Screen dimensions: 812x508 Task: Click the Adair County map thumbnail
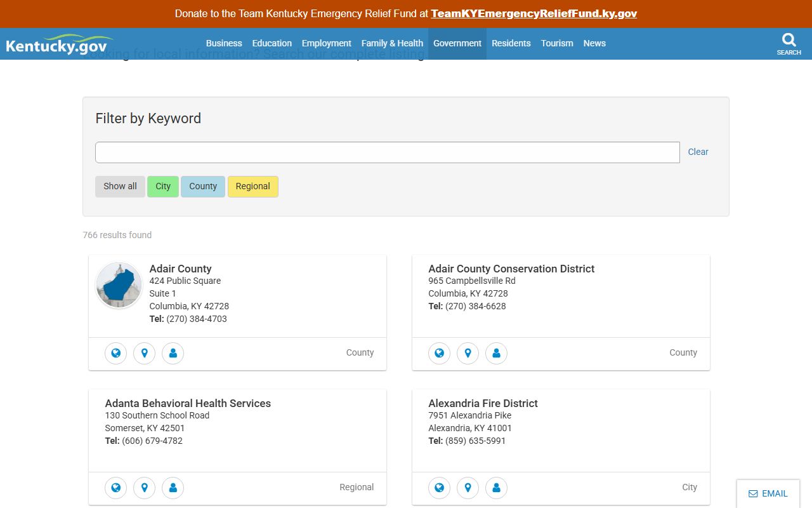tap(119, 285)
